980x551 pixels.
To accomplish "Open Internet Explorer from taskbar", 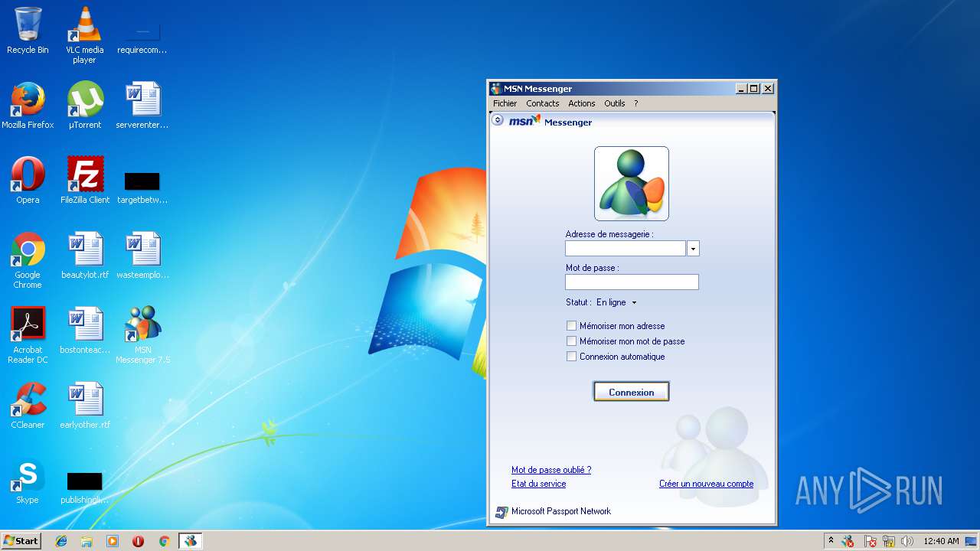I will point(61,541).
